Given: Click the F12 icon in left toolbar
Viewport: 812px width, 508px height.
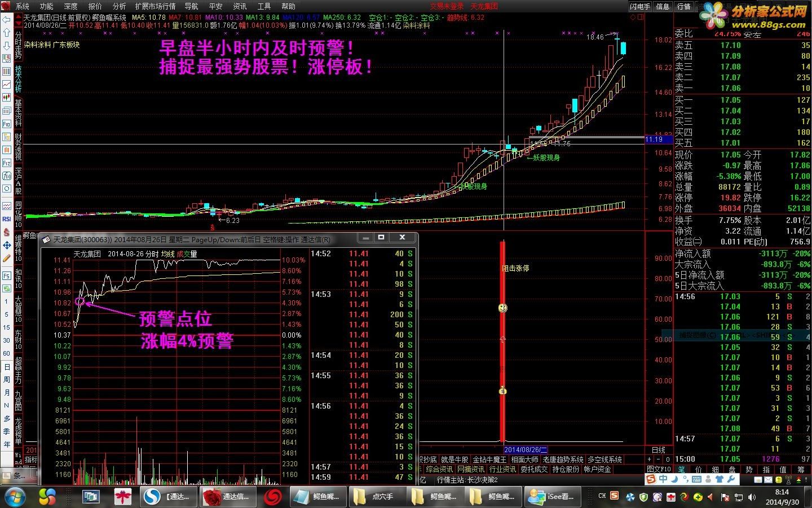Looking at the screenshot, I should coord(6,163).
